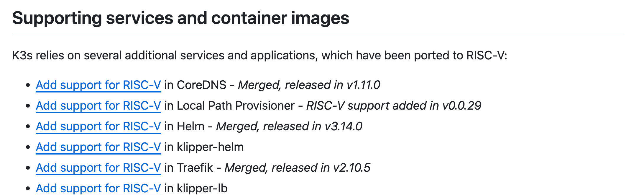Click the 'klipper-helm' text in the list
Image resolution: width=644 pixels, height=195 pixels.
click(x=210, y=147)
